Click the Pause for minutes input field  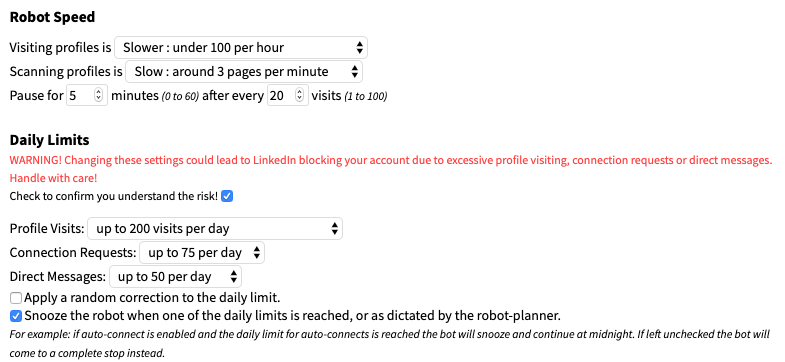[x=87, y=95]
